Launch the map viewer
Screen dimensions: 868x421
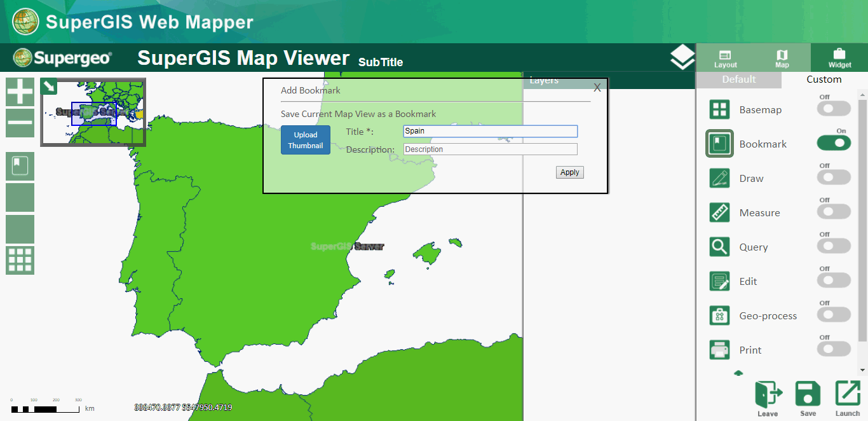(x=848, y=399)
